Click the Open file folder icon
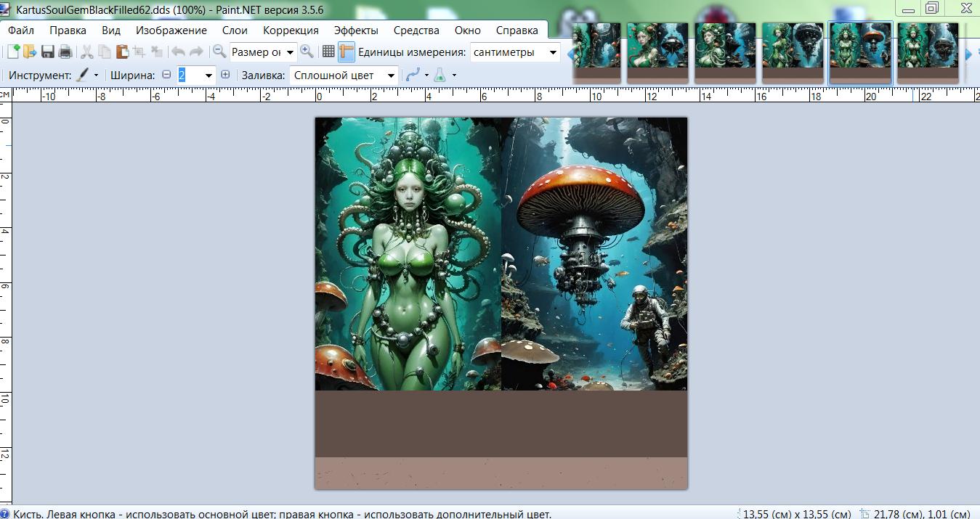Screen dimensions: 980x519 coord(30,52)
